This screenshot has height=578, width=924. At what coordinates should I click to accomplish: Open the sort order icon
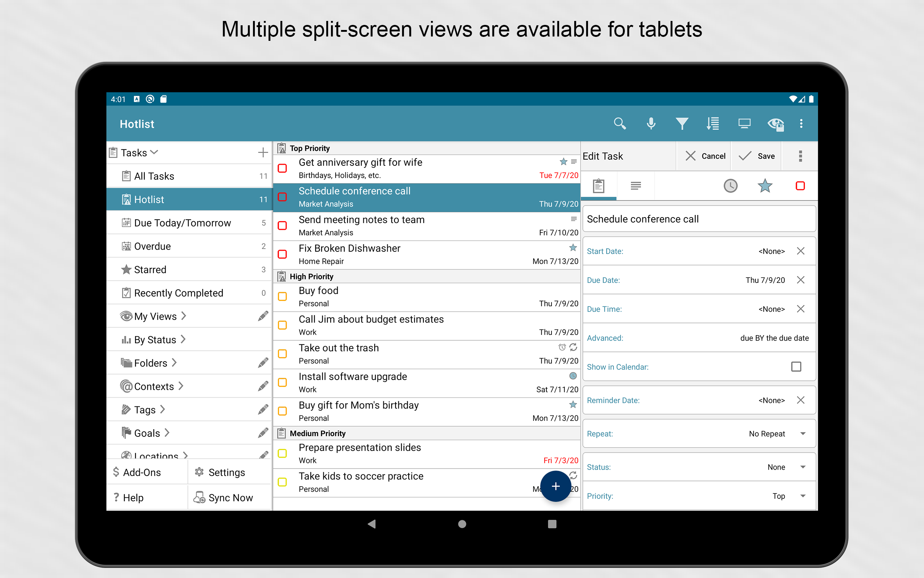coord(713,124)
